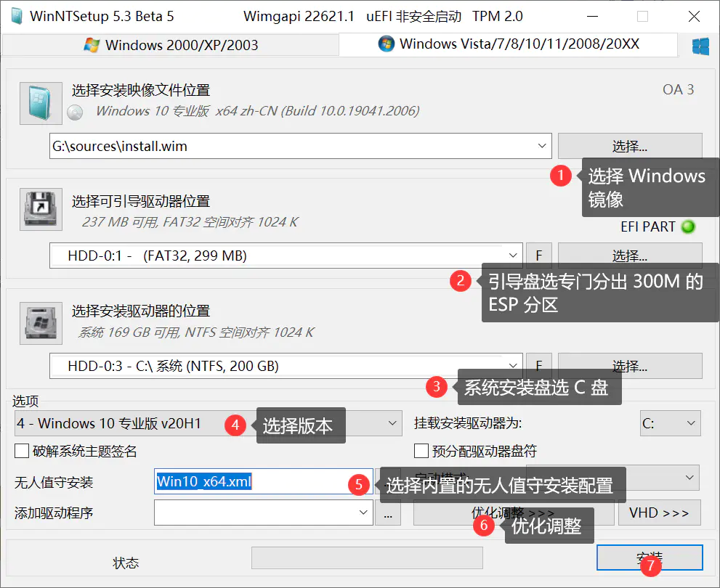
Task: Click 选择 button for boot drive
Action: click(630, 255)
